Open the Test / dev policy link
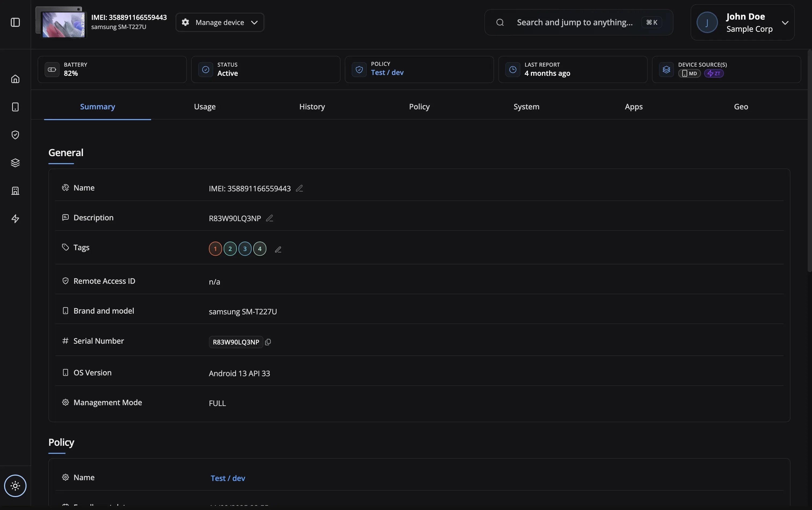 pyautogui.click(x=227, y=477)
